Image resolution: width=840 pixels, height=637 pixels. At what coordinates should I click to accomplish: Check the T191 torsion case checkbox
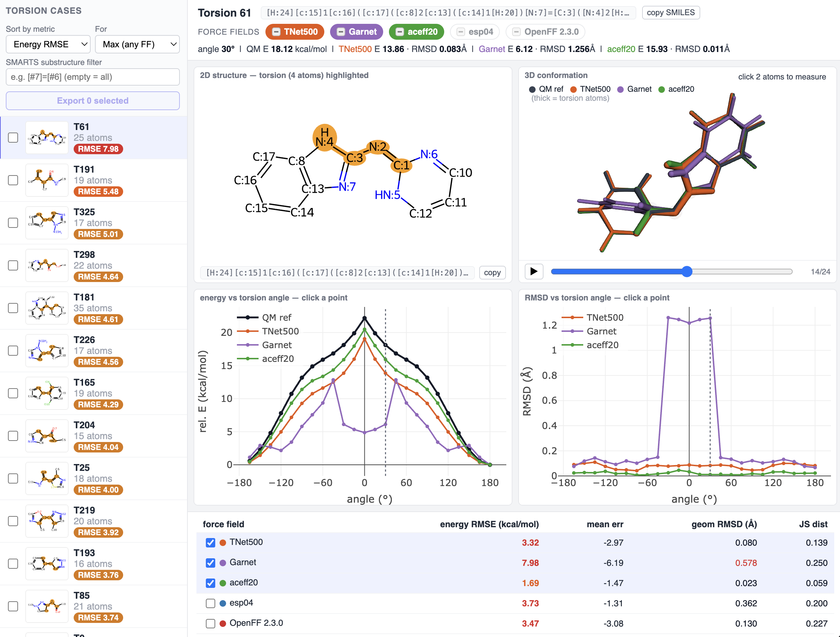13,180
